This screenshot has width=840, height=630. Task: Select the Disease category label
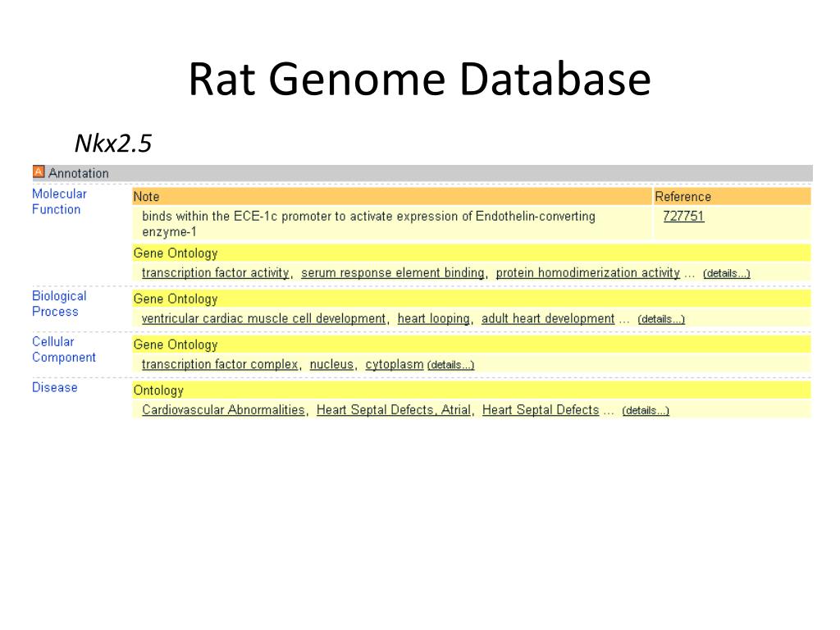55,387
